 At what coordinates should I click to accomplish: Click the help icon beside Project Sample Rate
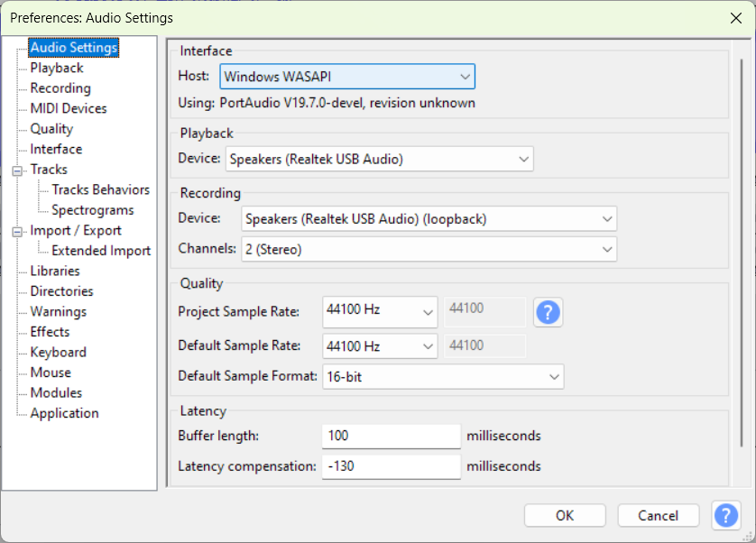coord(549,312)
